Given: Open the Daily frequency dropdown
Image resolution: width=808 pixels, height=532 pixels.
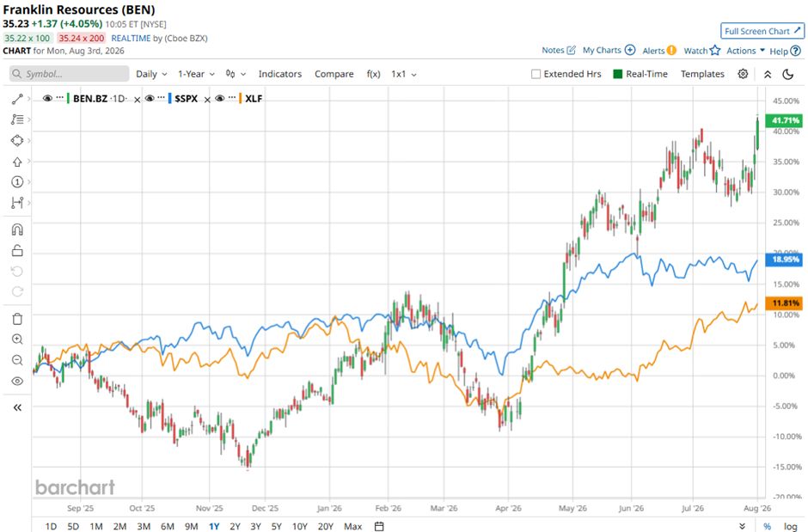Looking at the screenshot, I should [151, 74].
